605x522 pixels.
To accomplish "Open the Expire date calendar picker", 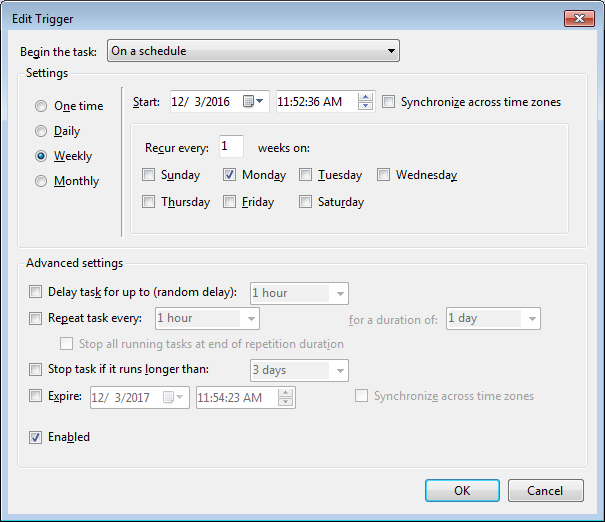I will click(x=173, y=397).
